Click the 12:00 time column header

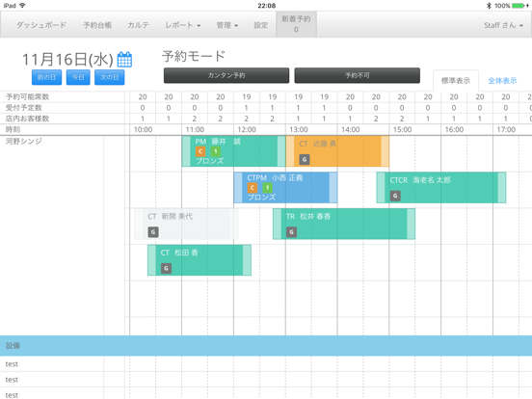pyautogui.click(x=247, y=129)
